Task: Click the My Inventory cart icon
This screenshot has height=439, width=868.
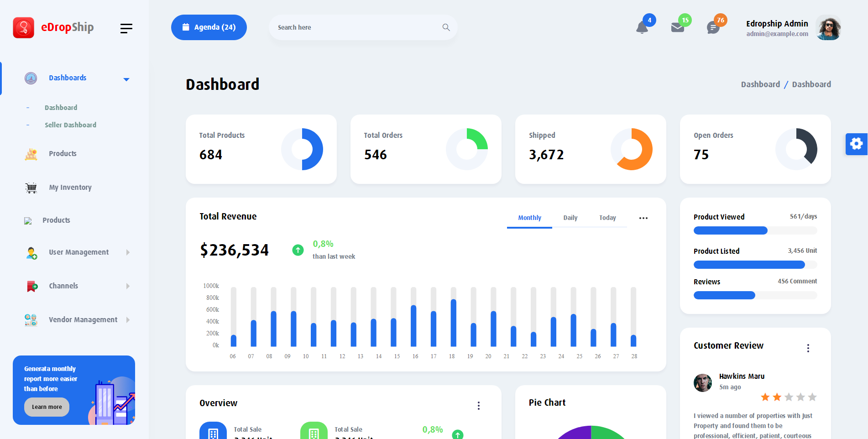Action: pos(31,188)
